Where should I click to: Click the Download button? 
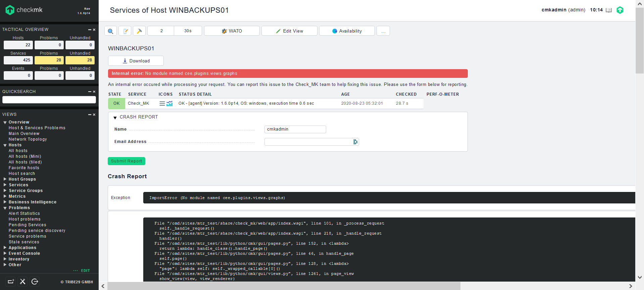136,61
